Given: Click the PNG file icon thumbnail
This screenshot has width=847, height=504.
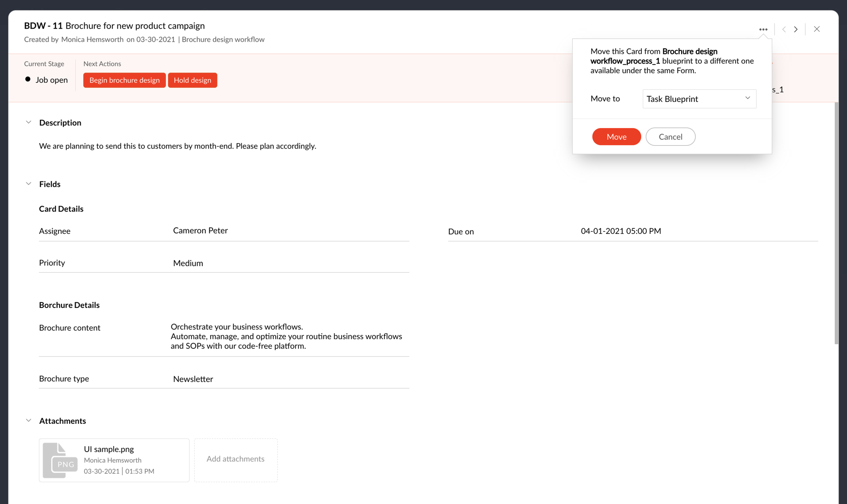Looking at the screenshot, I should tap(60, 460).
